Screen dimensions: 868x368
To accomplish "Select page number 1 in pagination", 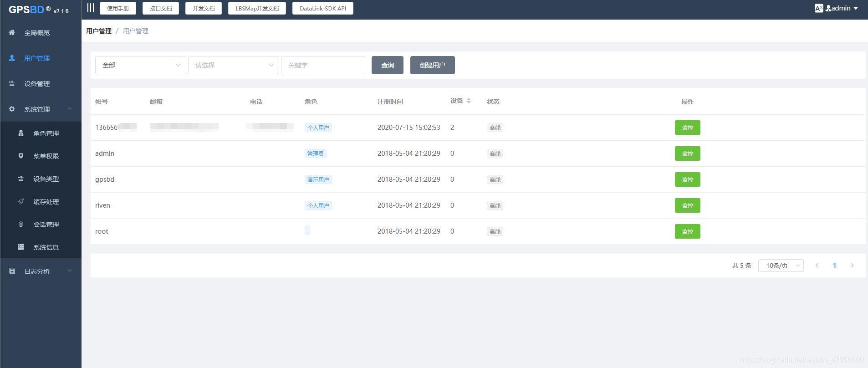I will tap(834, 266).
